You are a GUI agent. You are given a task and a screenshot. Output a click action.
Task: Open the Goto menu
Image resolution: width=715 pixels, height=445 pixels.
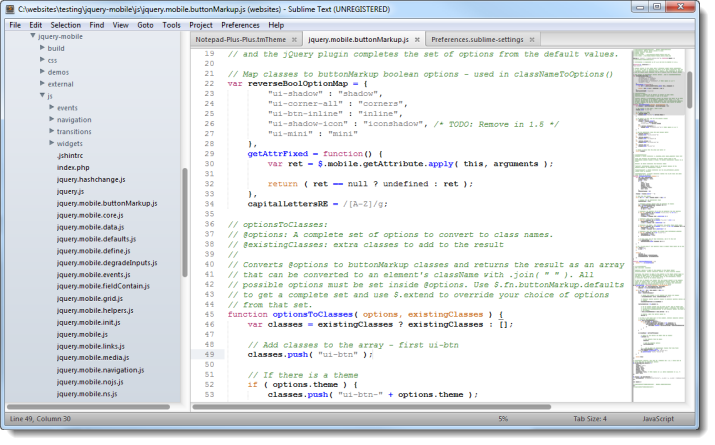[x=145, y=25]
